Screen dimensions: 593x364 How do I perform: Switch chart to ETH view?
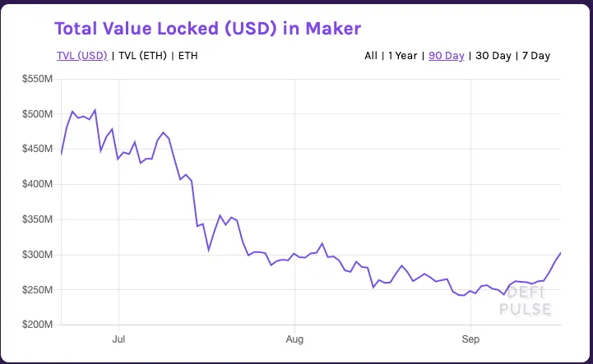[x=188, y=56]
